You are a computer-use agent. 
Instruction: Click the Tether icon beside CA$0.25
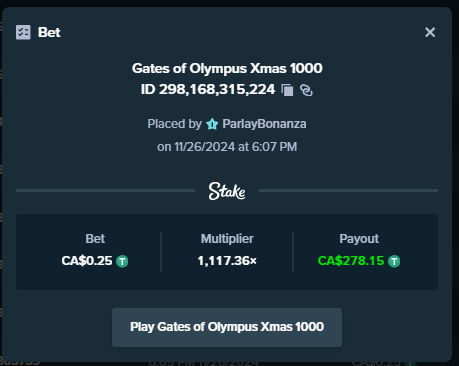pos(122,261)
